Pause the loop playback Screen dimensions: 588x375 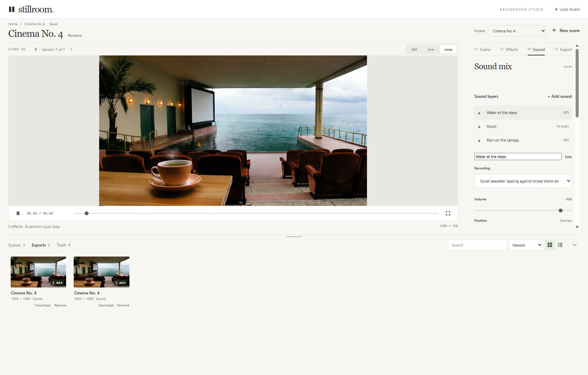tap(18, 213)
